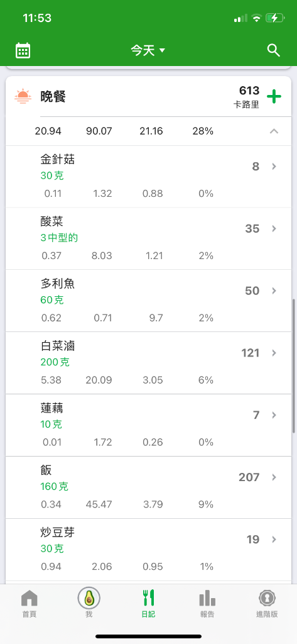Tap the home icon in bottom bar
The image size is (297, 644).
[x=29, y=599]
